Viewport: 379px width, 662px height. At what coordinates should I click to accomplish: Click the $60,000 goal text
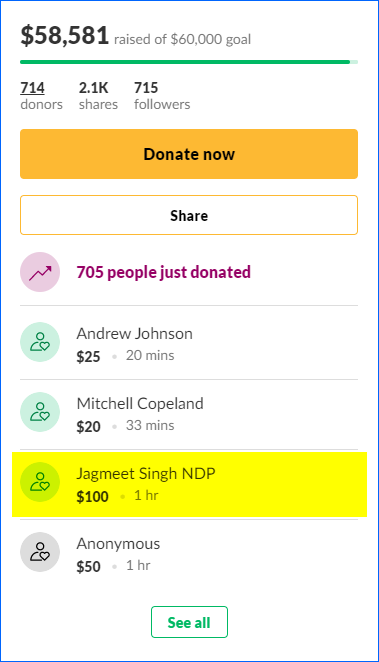tap(210, 39)
